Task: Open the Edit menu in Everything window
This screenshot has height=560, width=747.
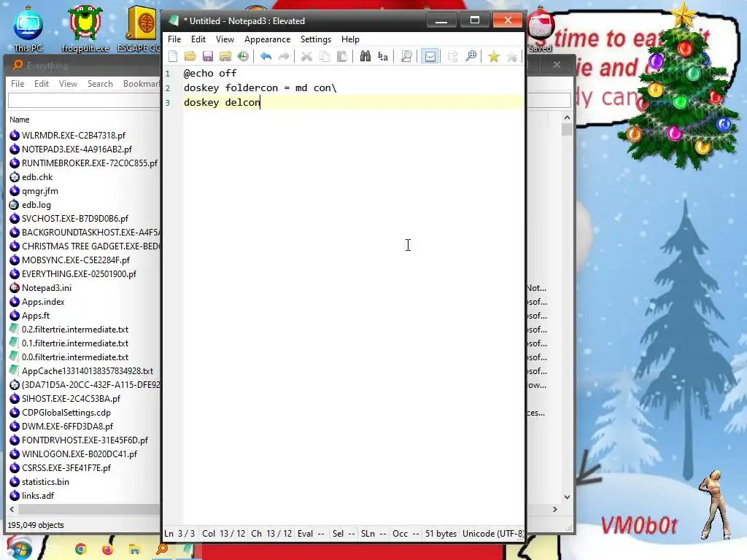Action: [x=42, y=83]
